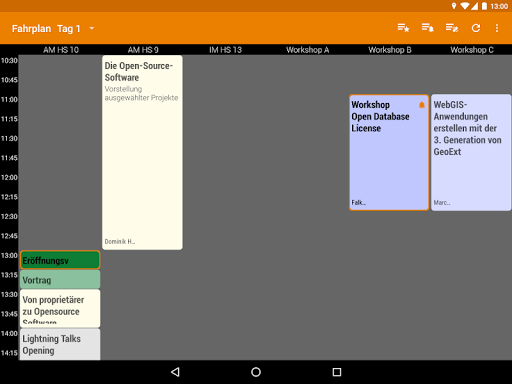
Task: Tap the recent apps square button
Action: (337, 372)
